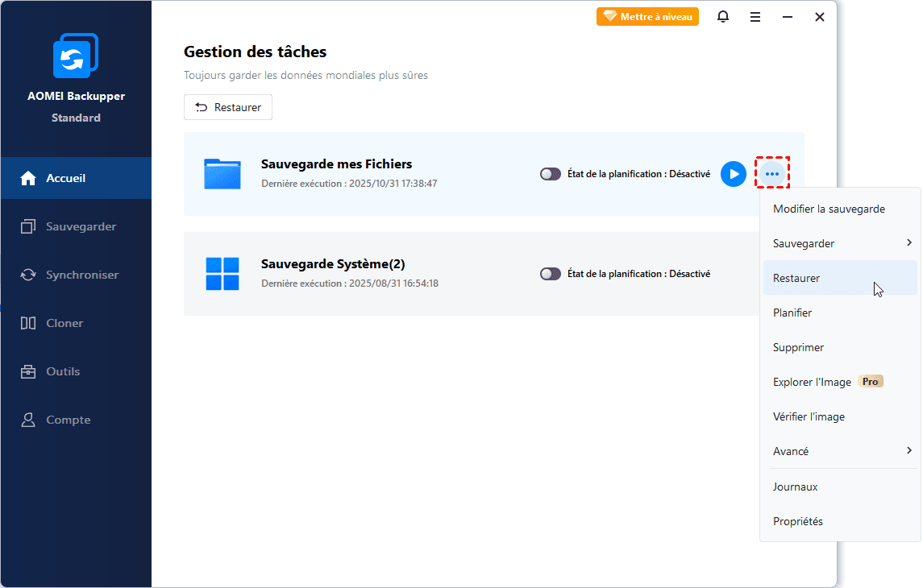Click the three-dot more options button
The image size is (923, 588).
tap(772, 174)
